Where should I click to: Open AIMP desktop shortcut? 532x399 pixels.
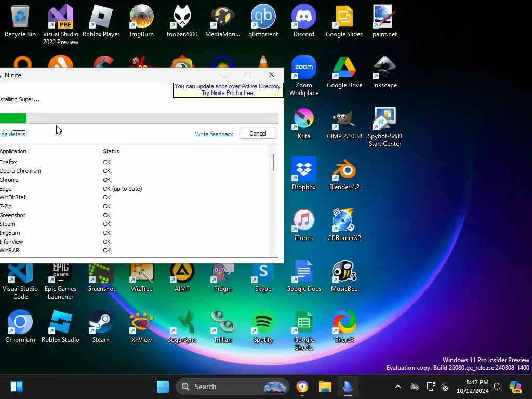pyautogui.click(x=182, y=277)
